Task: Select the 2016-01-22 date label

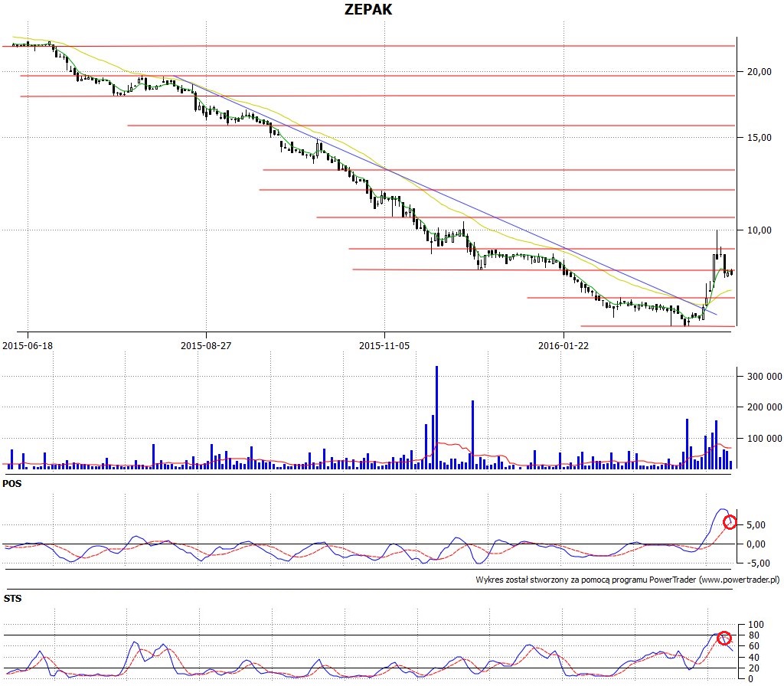Action: pyautogui.click(x=563, y=345)
